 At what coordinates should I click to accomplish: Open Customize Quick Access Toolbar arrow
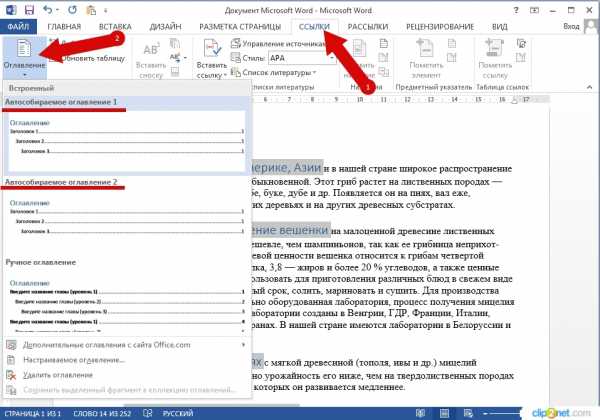pos(105,11)
